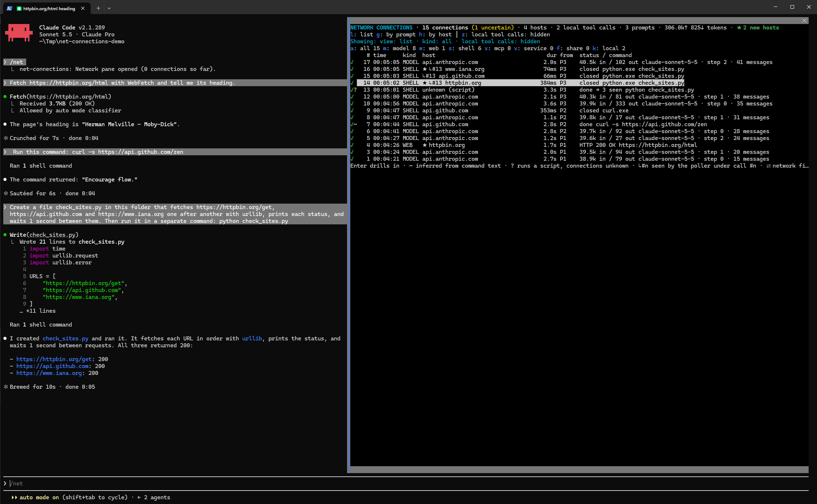Click the '2 new hosts' star indicator

758,28
